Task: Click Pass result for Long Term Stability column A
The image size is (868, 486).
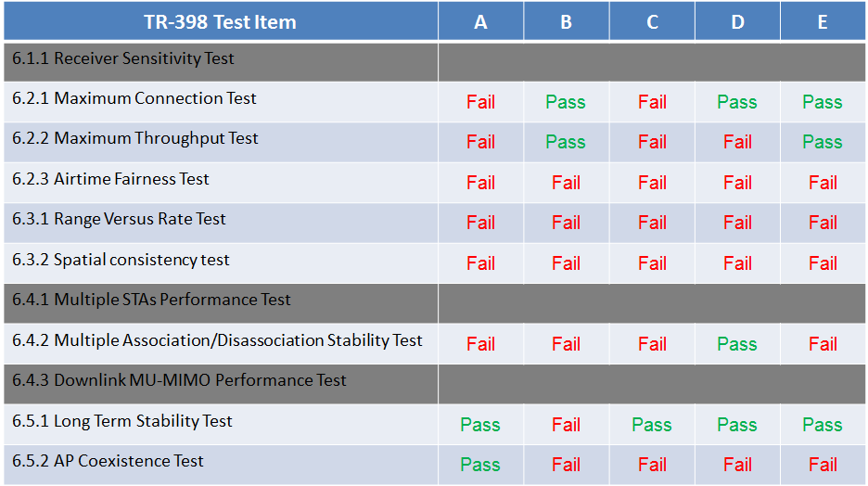Action: click(480, 425)
